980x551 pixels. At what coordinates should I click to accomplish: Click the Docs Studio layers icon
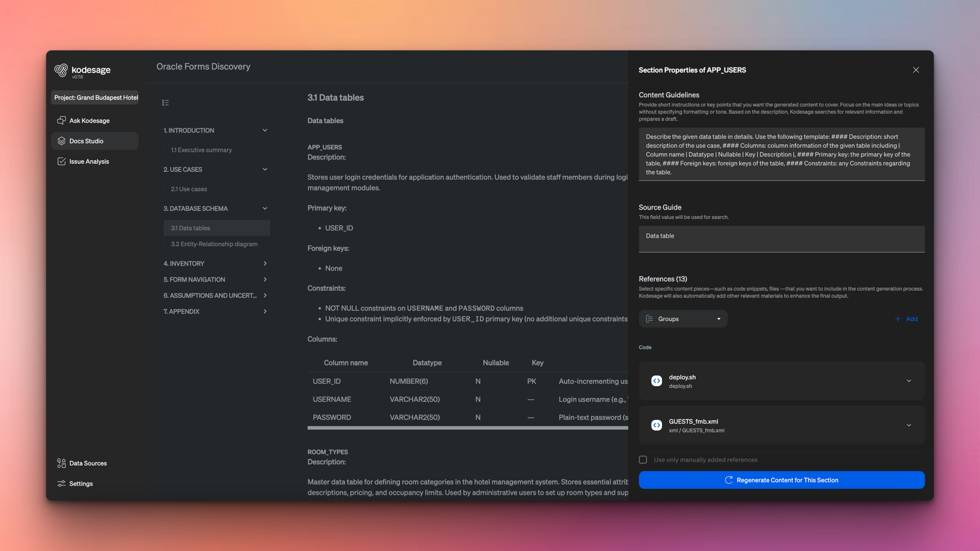61,141
